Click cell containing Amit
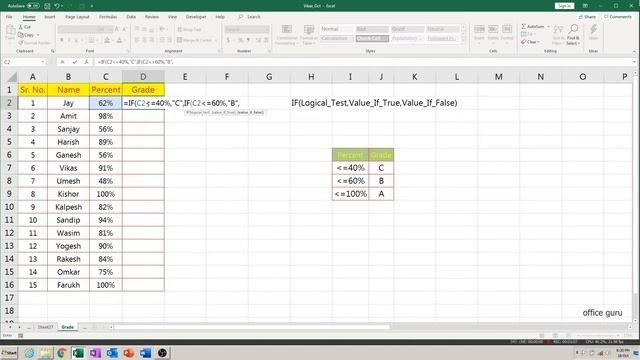 (68, 116)
